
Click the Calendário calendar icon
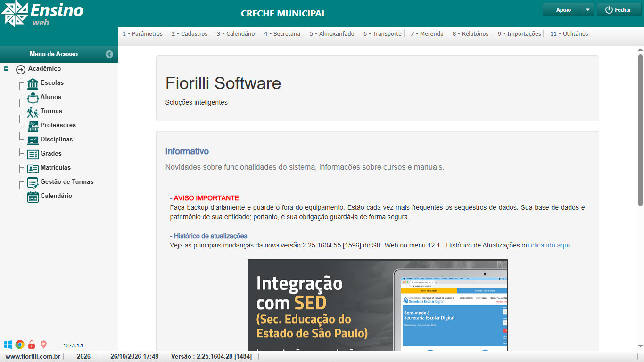tap(33, 197)
